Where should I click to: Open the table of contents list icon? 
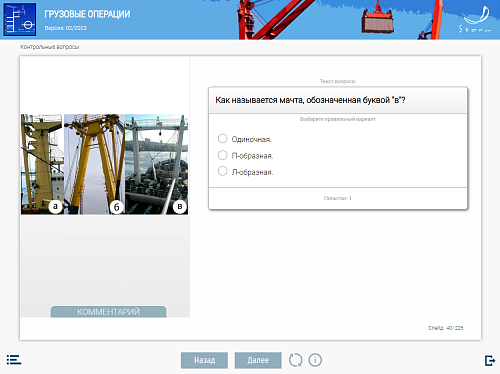point(14,360)
